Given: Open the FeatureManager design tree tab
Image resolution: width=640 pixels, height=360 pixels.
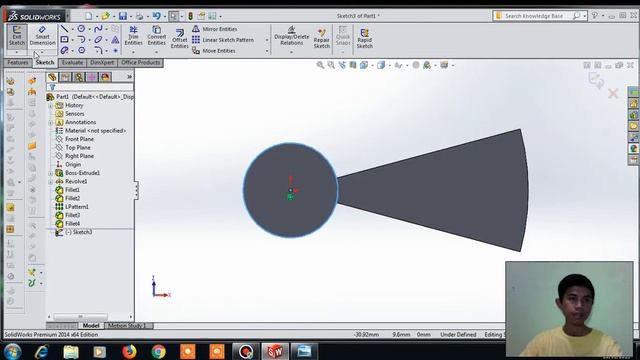Looking at the screenshot, I should click(x=52, y=77).
